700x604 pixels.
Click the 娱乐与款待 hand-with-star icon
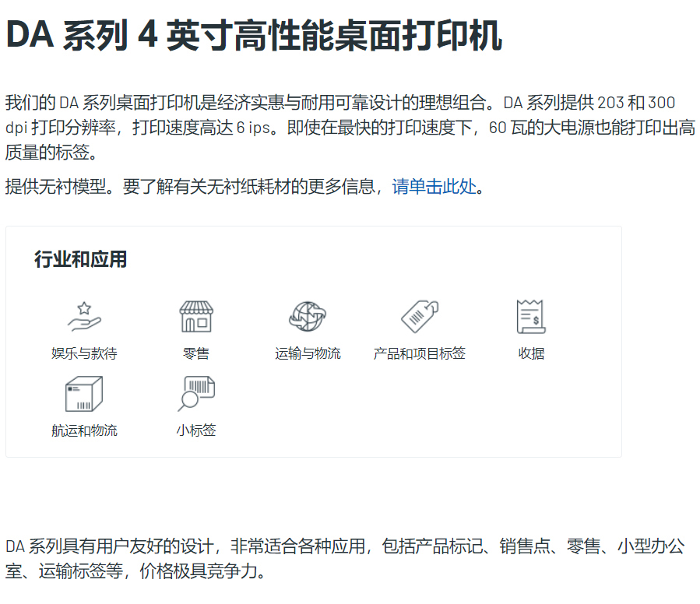point(84,317)
